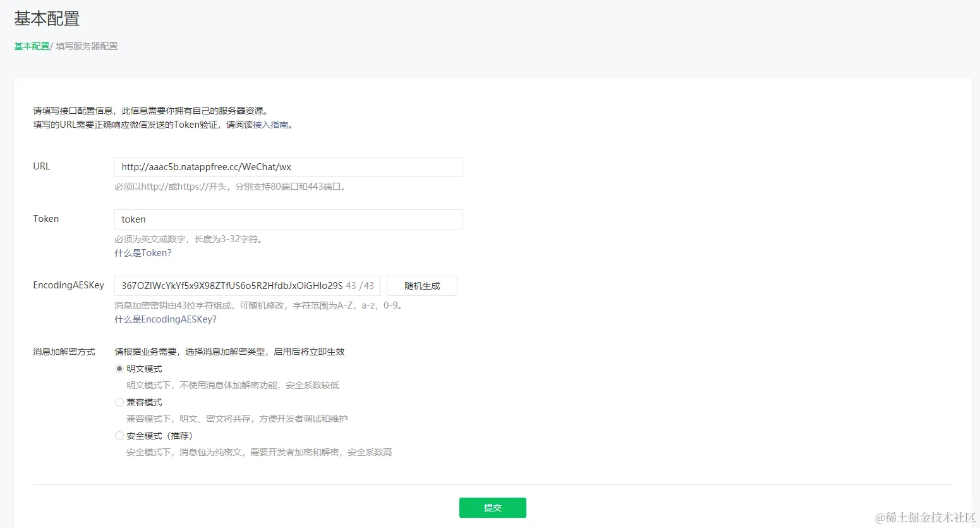
Task: Focus the EncodingAESKey input field
Action: pyautogui.click(x=246, y=285)
